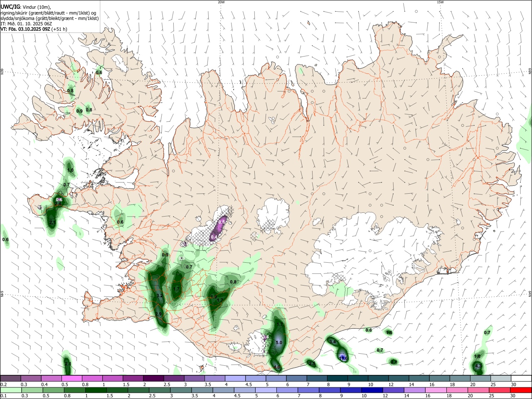Viewport: 532px width, 399px height.
Task: Pick light pink rain swatch between 16 and 18
Action: coord(436,390)
